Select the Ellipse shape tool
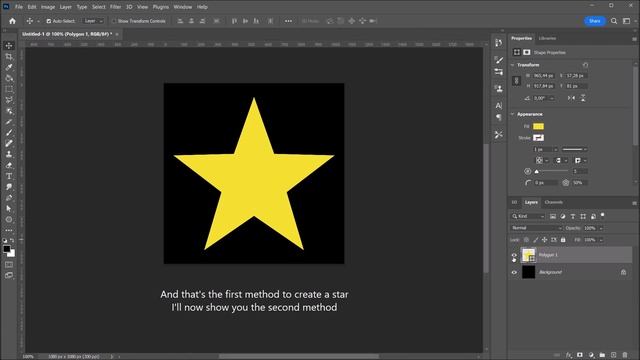 point(9,220)
